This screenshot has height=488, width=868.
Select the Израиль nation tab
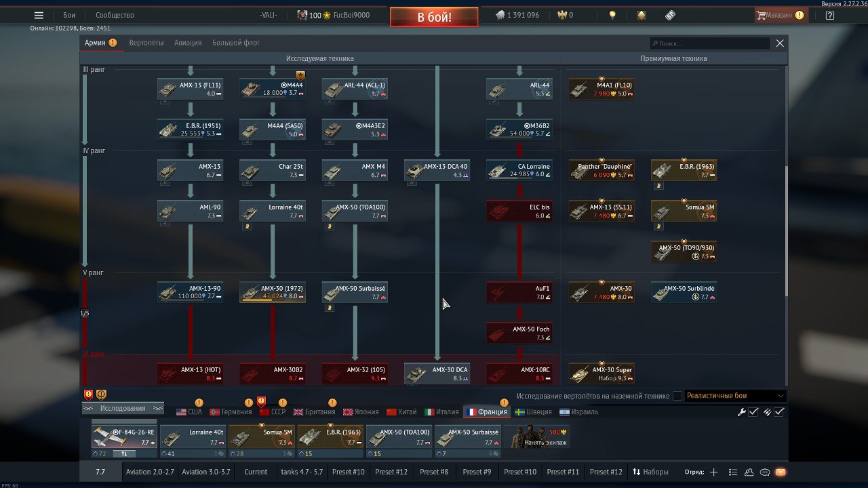pyautogui.click(x=578, y=411)
